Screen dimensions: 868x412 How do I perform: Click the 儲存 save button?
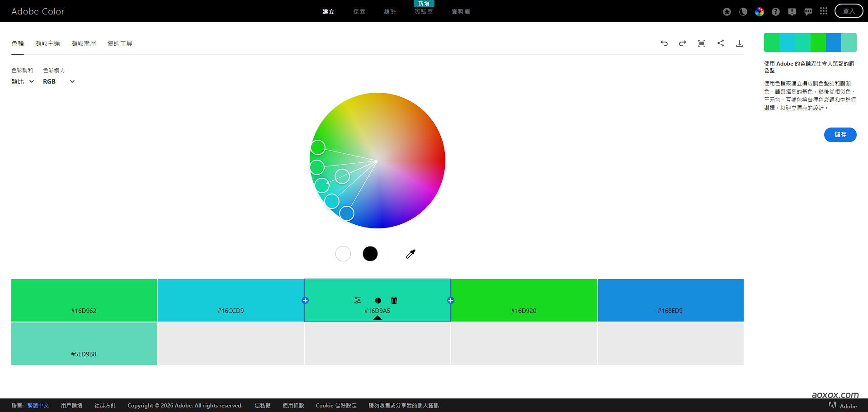click(x=840, y=135)
